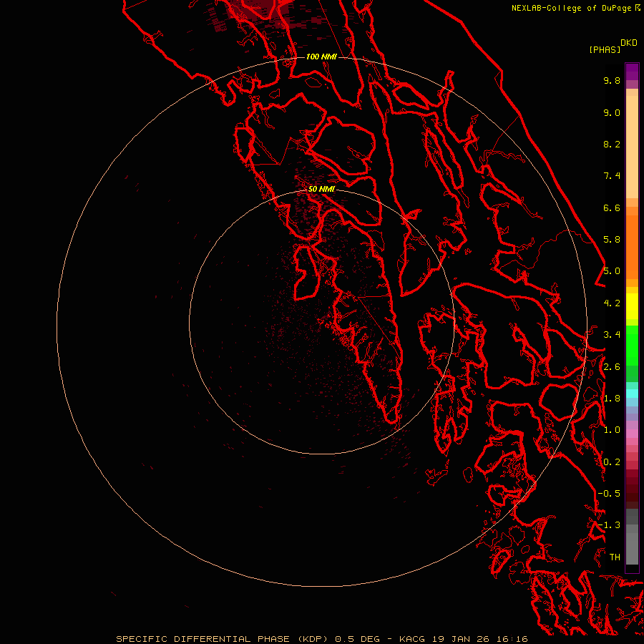This screenshot has height=644, width=644.
Task: Click the 4.2 colorbar label
Action: (x=612, y=303)
